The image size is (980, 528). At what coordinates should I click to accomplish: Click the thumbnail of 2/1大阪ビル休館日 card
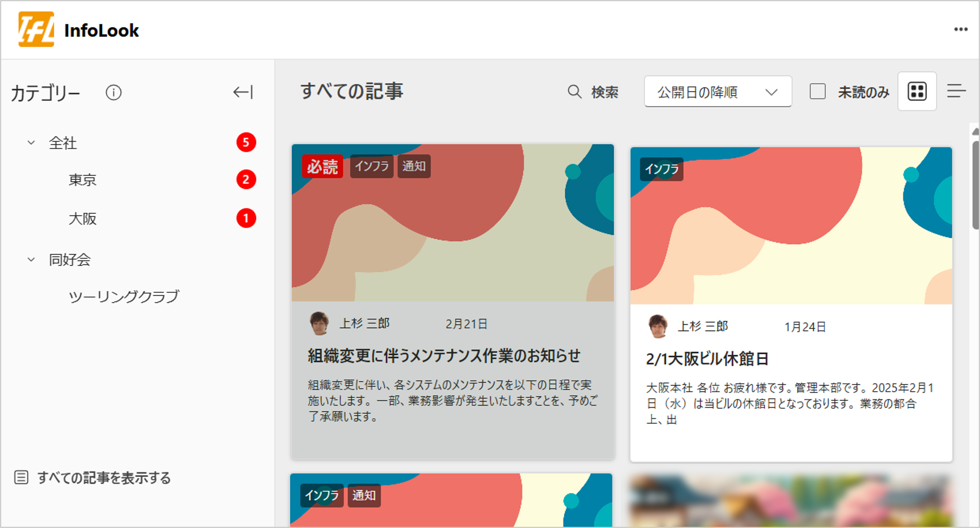(x=791, y=226)
